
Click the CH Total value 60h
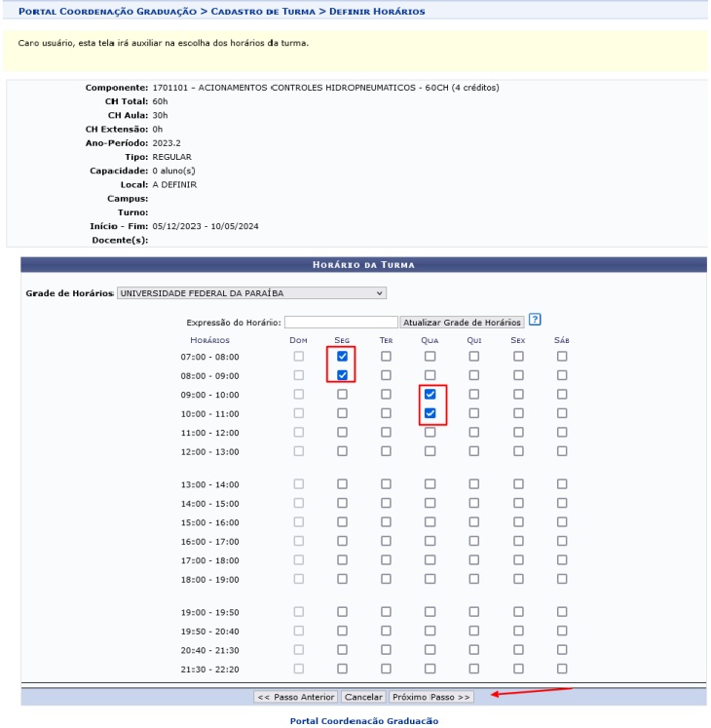[160, 101]
